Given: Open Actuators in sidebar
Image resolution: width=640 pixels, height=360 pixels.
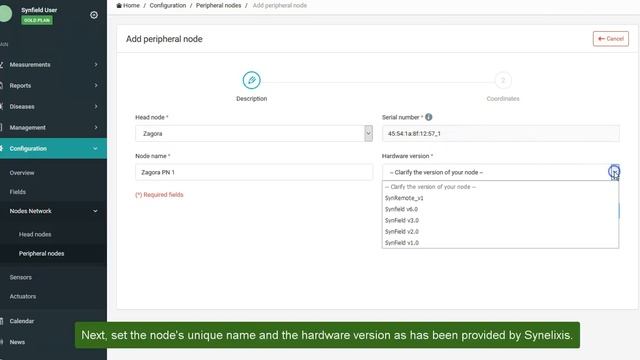Looking at the screenshot, I should point(23,296).
